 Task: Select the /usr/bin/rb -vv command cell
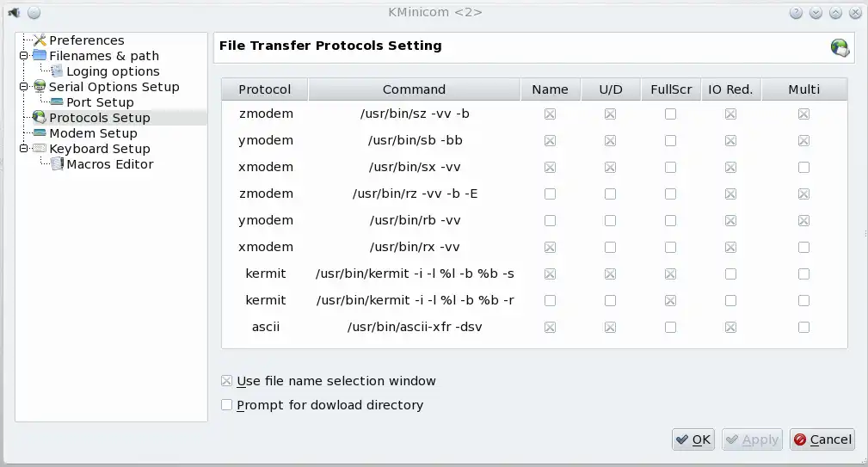pyautogui.click(x=415, y=220)
